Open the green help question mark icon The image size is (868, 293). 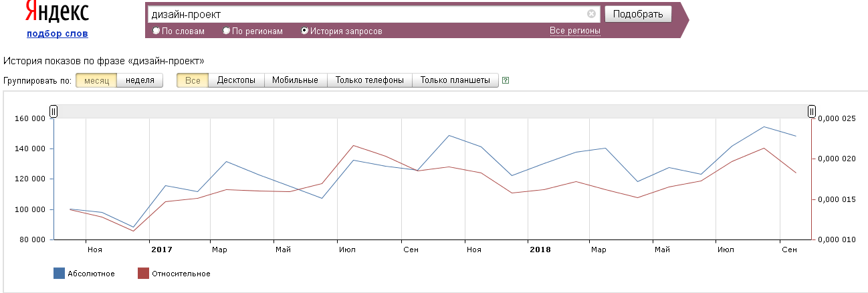506,80
